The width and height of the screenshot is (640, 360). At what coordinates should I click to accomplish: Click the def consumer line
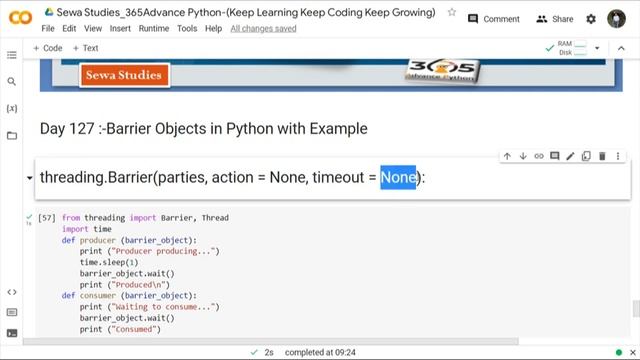(129, 296)
